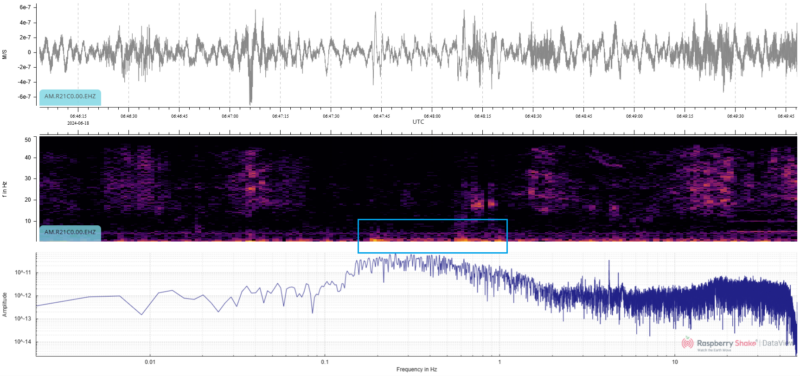Image resolution: width=800 pixels, height=376 pixels.
Task: Click the 'f in Hz' spectrogram axis title
Action: tap(5, 188)
